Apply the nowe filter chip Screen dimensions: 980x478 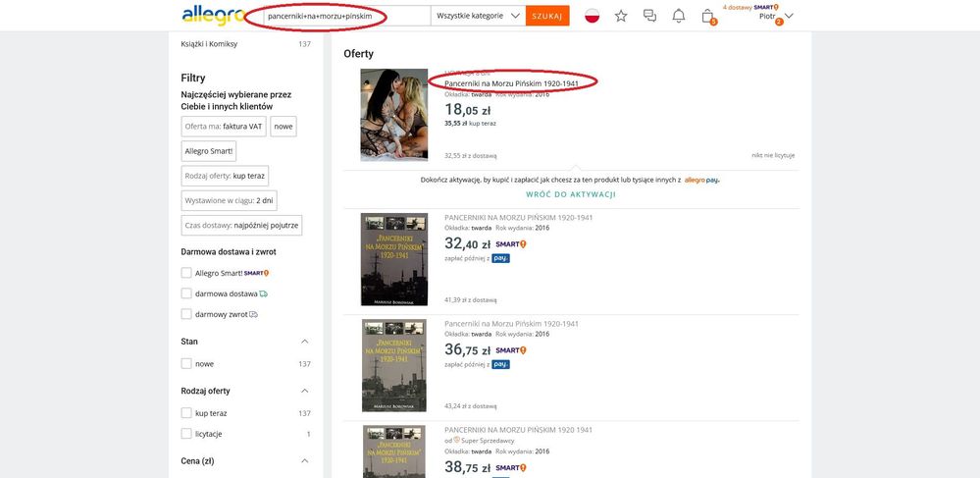click(x=284, y=127)
